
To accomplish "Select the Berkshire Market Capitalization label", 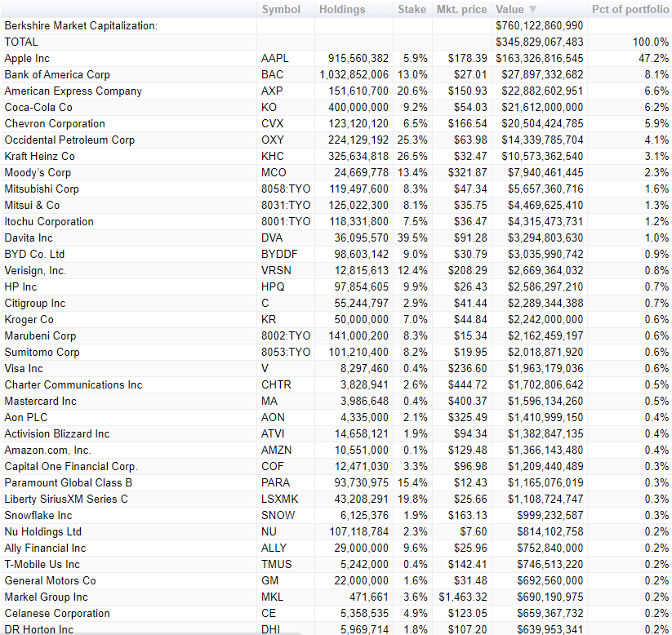I will point(81,25).
